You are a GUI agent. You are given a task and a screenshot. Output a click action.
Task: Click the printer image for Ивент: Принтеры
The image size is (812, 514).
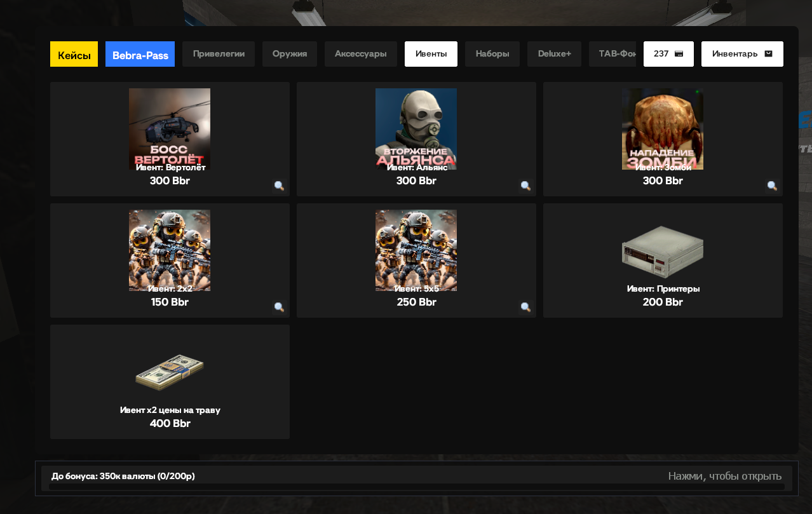point(663,252)
